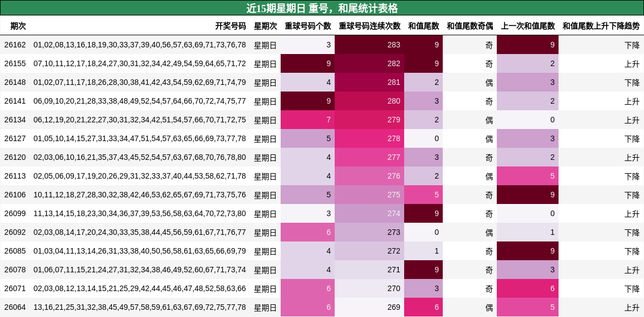The height and width of the screenshot is (317, 644).
Task: Click the green table title banner
Action: pos(322,8)
